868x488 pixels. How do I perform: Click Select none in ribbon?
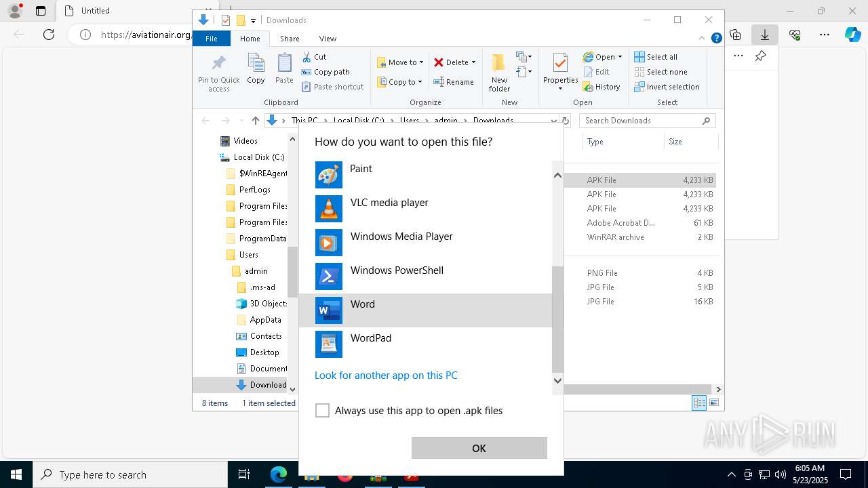click(x=660, y=72)
